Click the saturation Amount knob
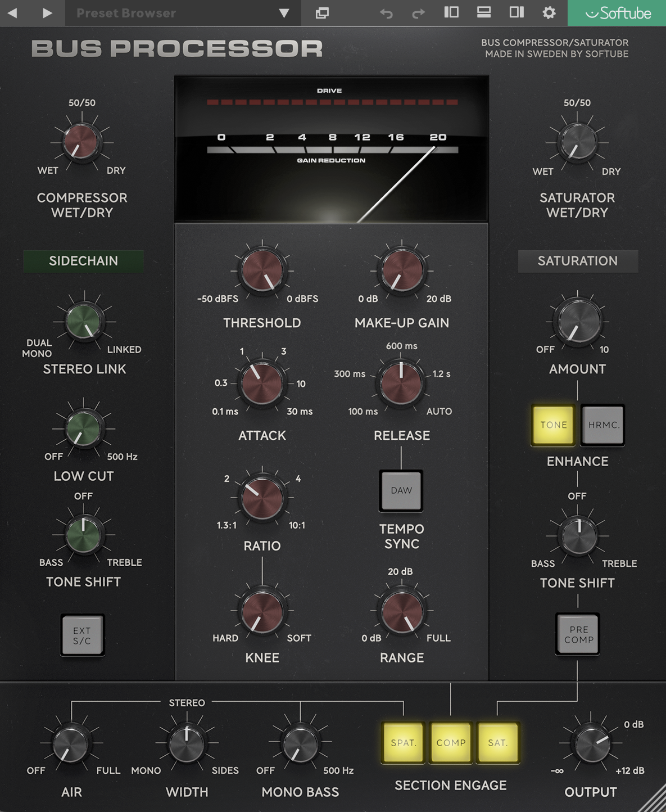Viewport: 666px width, 812px height. click(x=577, y=321)
